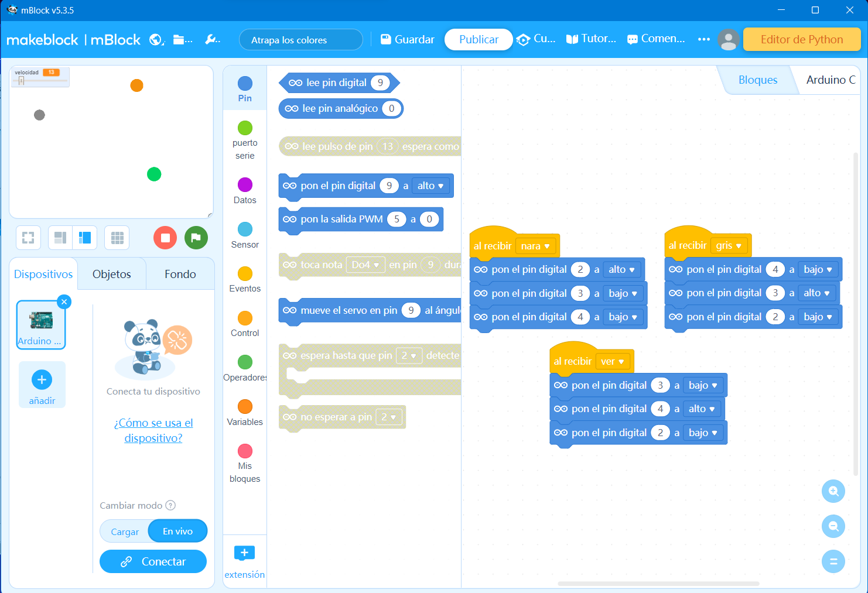
Task: Select the Control block category
Action: pos(245,324)
